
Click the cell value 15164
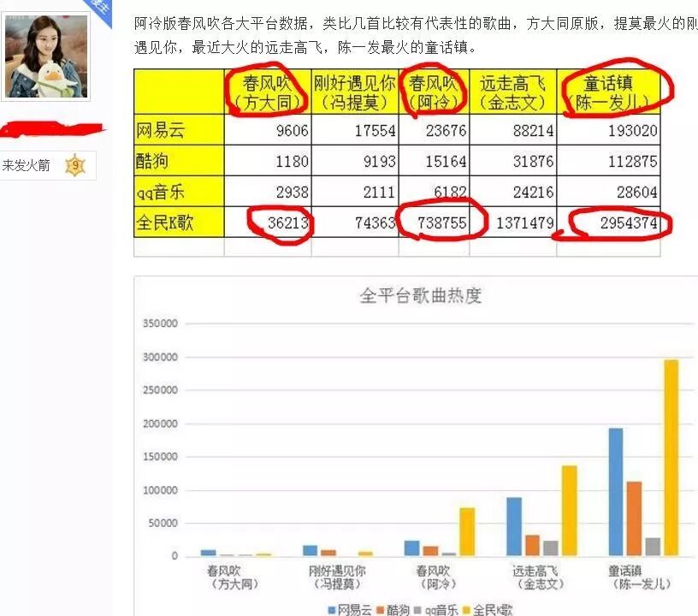(x=446, y=161)
